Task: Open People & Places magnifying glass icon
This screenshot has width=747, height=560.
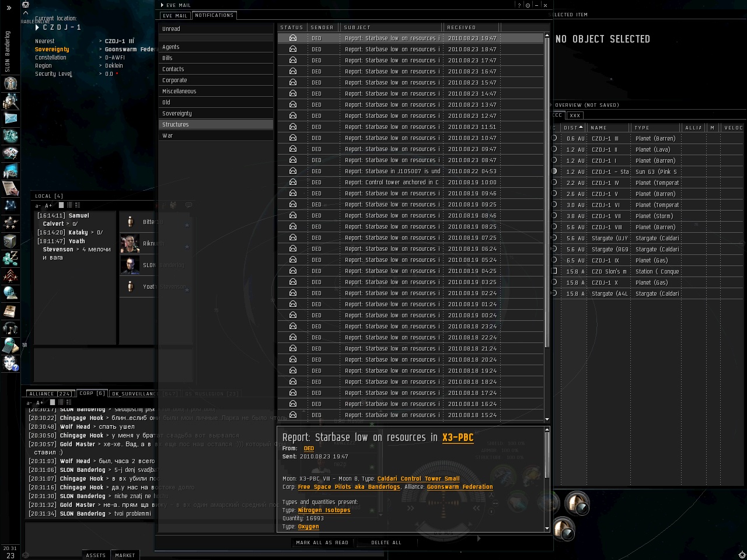Action: coord(10,101)
